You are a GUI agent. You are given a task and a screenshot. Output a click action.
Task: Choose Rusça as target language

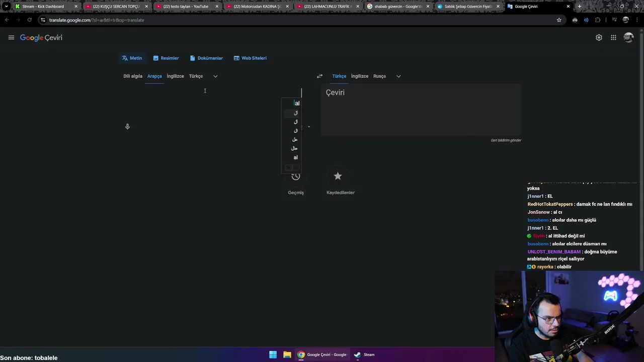pyautogui.click(x=379, y=76)
